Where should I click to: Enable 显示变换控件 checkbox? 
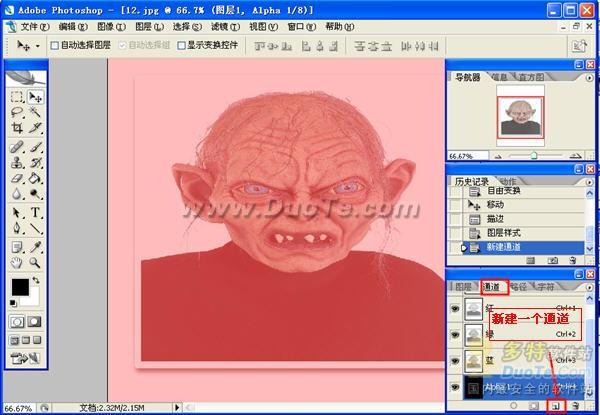point(181,46)
